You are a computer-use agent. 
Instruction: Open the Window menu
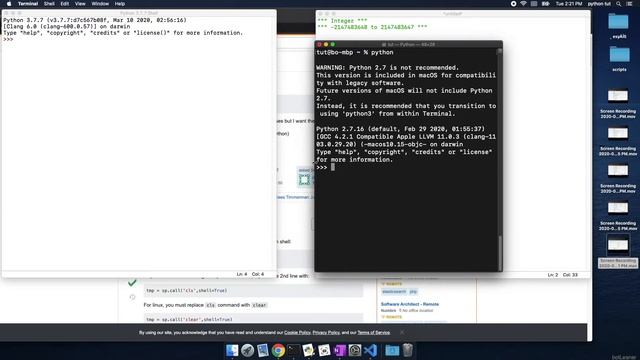click(x=100, y=4)
